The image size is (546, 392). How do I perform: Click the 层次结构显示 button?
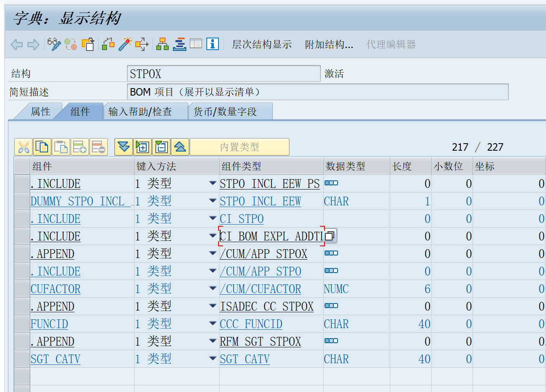pyautogui.click(x=261, y=44)
